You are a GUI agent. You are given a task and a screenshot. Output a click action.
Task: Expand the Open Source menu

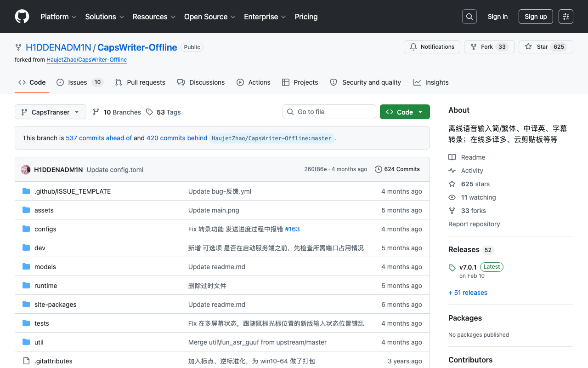pos(210,17)
